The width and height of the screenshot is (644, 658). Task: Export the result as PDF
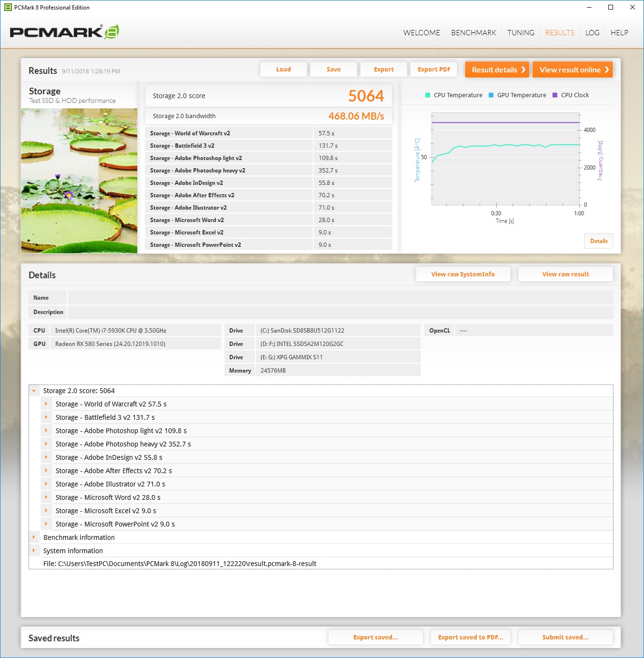pos(433,70)
